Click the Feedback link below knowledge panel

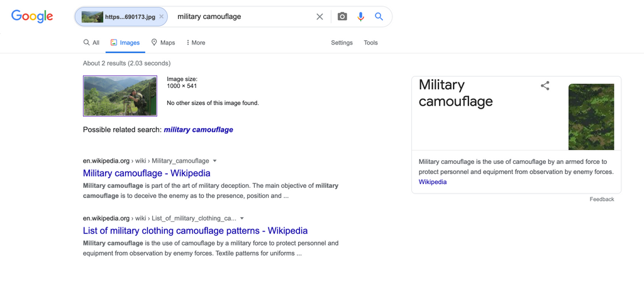coord(601,199)
